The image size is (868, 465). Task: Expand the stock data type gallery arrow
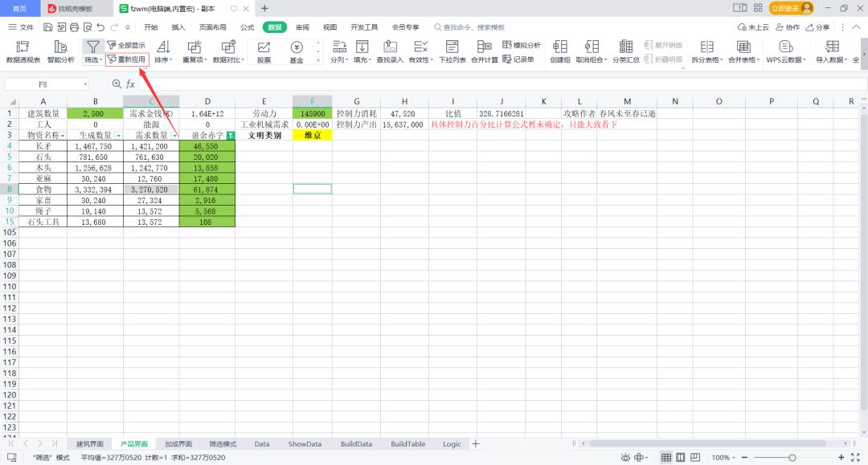tap(318, 61)
